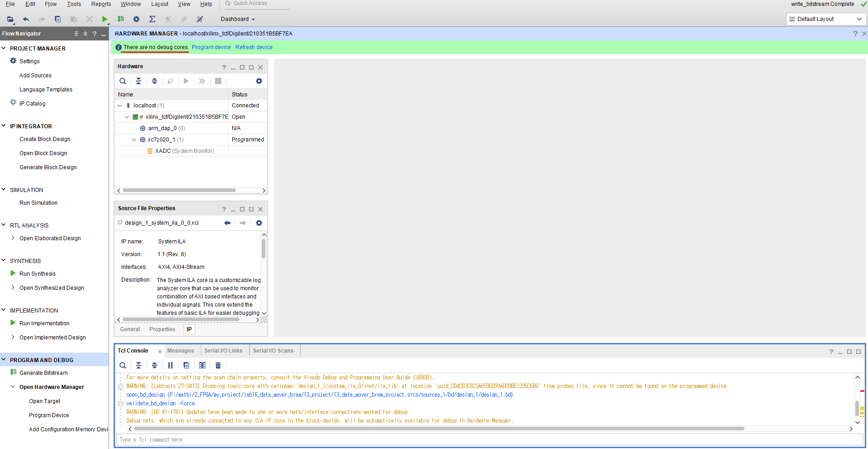Copy Tcl Console contents
This screenshot has width=868, height=449.
[186, 365]
